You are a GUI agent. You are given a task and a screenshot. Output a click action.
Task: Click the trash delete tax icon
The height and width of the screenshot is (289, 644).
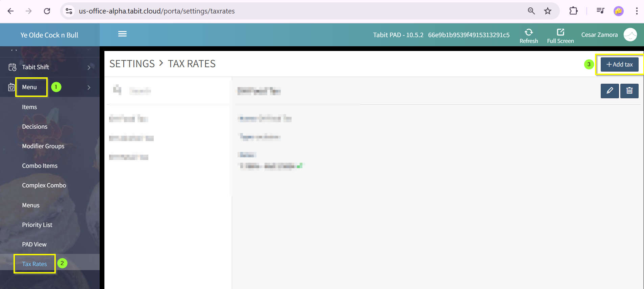[629, 91]
